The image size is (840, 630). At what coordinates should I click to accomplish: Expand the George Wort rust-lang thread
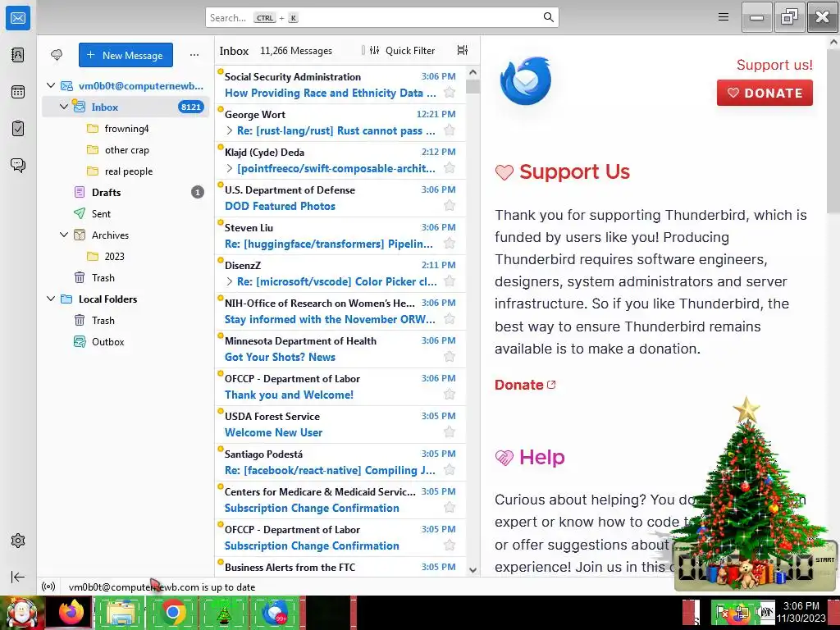(230, 130)
